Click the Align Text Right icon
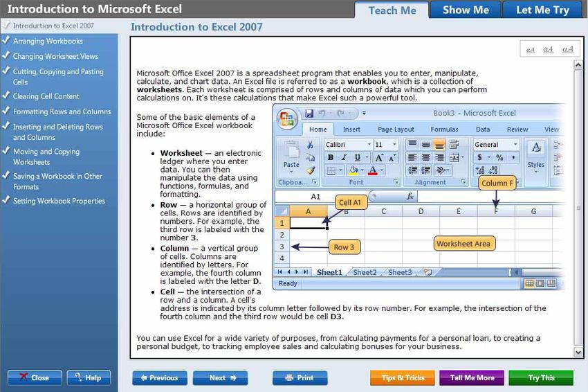 tap(439, 158)
